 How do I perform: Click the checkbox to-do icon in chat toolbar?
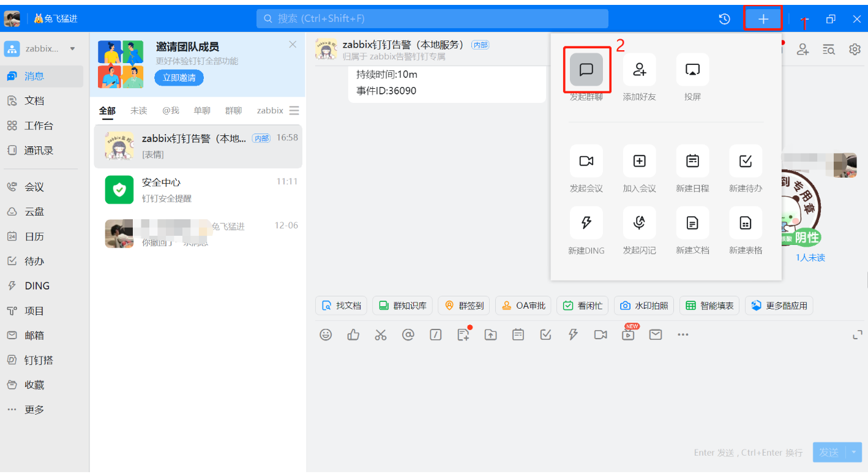[546, 334]
